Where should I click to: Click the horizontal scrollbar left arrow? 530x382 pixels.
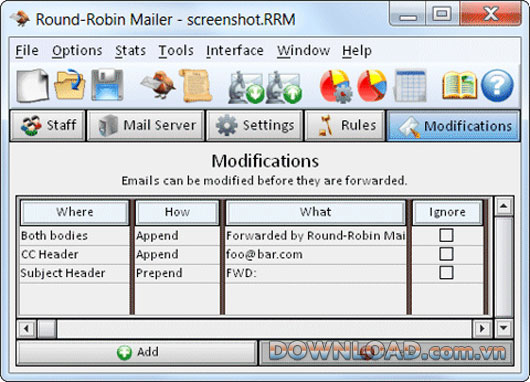(26, 328)
